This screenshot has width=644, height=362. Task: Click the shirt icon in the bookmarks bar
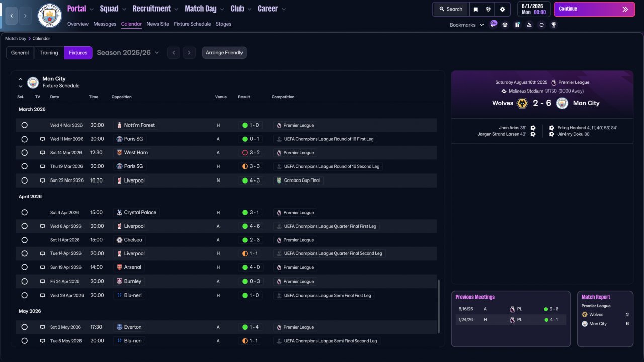[505, 25]
